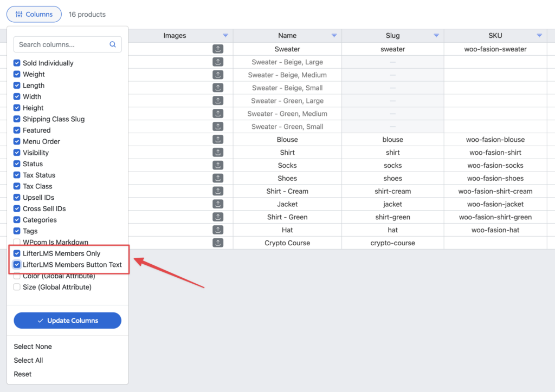
Task: Click upload icon in Sweater - Green, Small row
Action: pyautogui.click(x=218, y=126)
